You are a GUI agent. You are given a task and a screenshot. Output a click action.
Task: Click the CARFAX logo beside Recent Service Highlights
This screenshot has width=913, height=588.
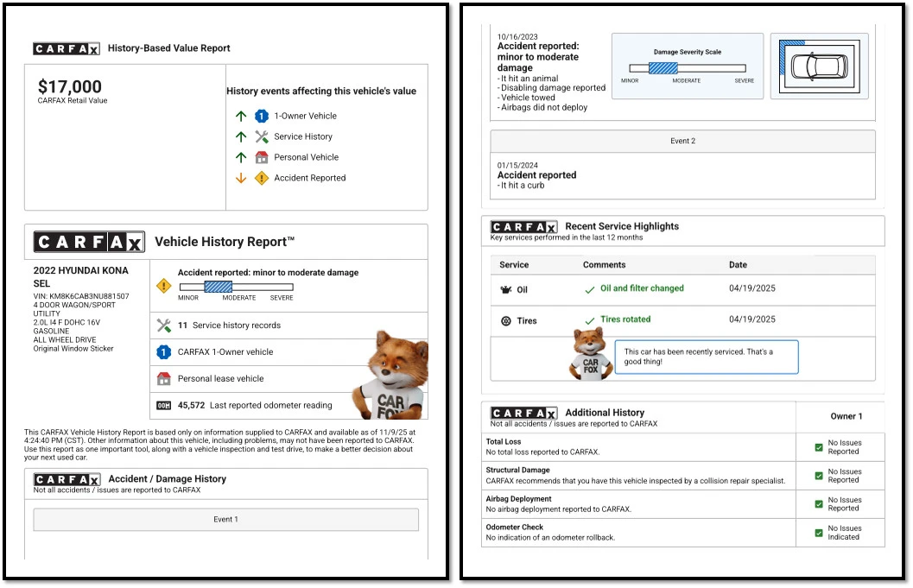524,227
